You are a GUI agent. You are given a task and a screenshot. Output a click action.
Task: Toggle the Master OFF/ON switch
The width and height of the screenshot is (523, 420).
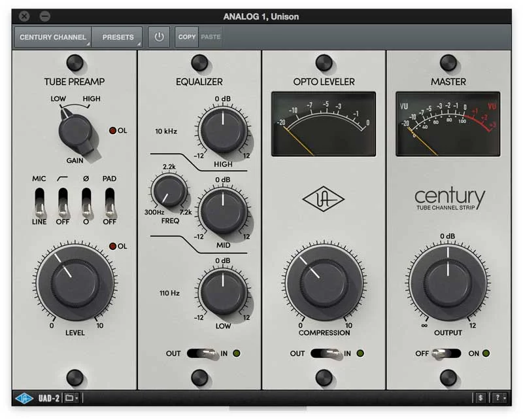click(x=447, y=353)
